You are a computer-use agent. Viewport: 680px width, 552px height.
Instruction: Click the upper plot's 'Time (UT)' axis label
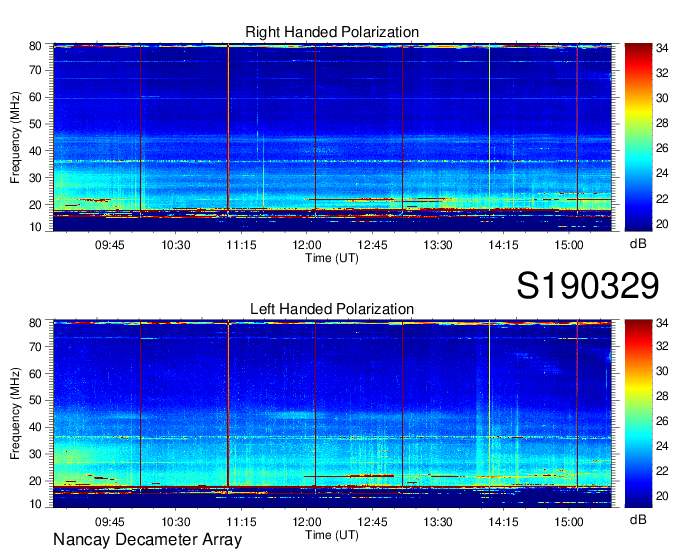click(x=332, y=258)
